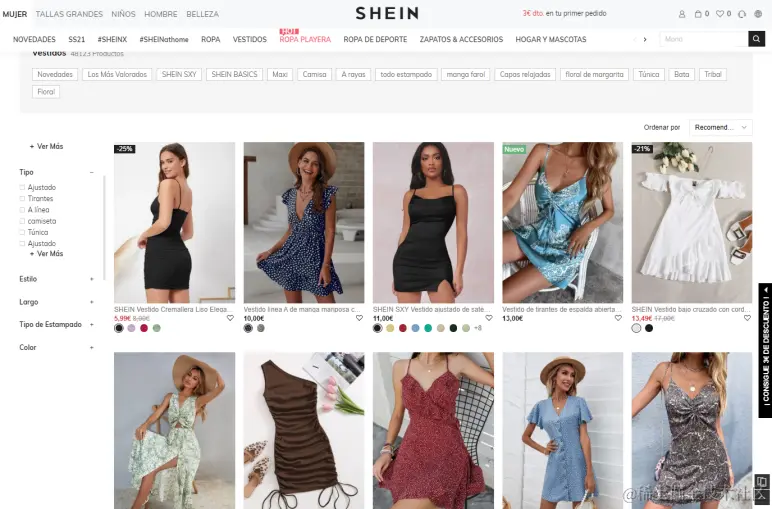This screenshot has height=509, width=773.
Task: Open the white ruffle dress thumbnail
Action: (x=692, y=222)
